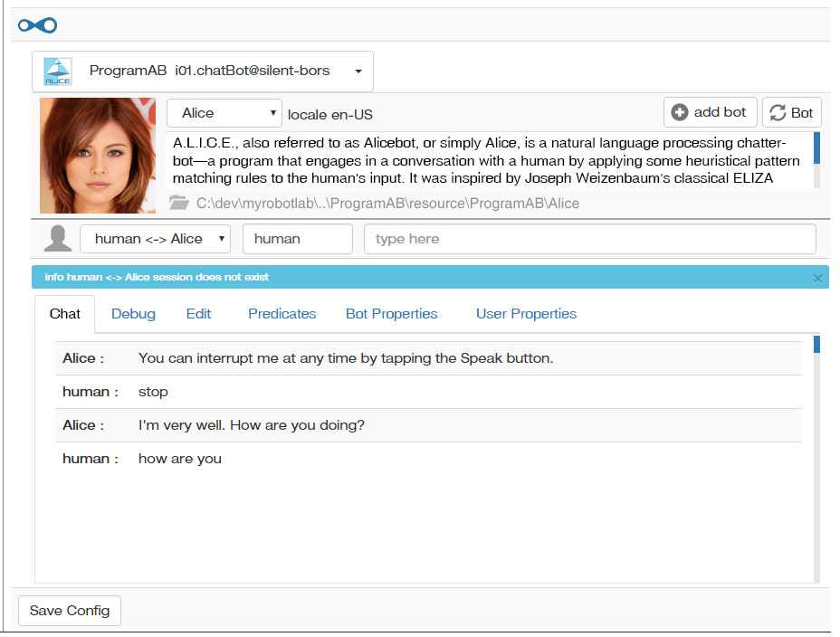
Task: Click the MyRobotLab infinity logo icon
Action: click(37, 25)
